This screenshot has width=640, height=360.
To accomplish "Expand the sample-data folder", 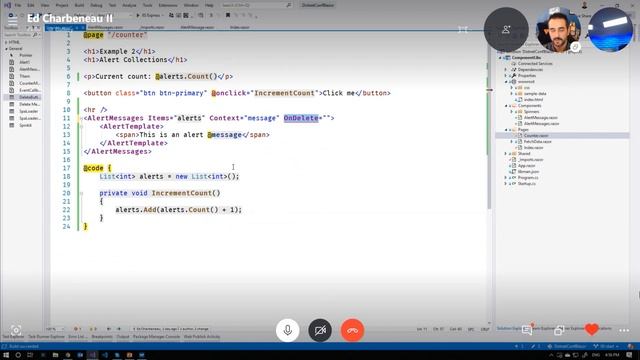I will (511, 93).
